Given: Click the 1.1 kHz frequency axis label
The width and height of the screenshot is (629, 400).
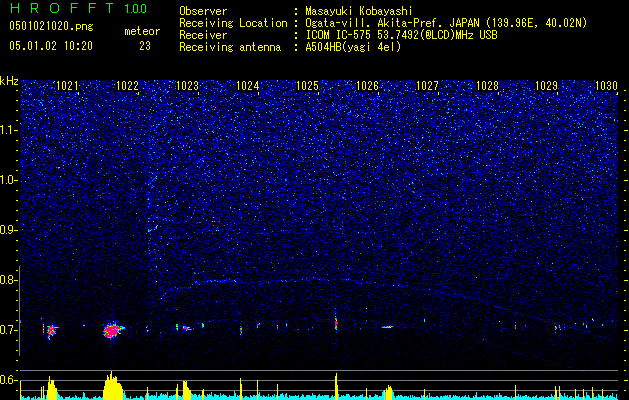Looking at the screenshot, I should click(9, 130).
